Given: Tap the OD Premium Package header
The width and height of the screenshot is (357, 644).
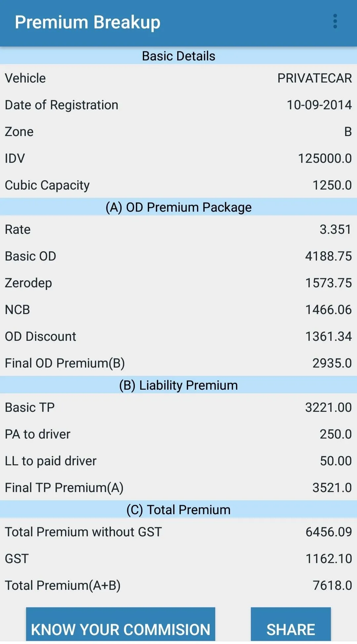Looking at the screenshot, I should click(x=178, y=207).
